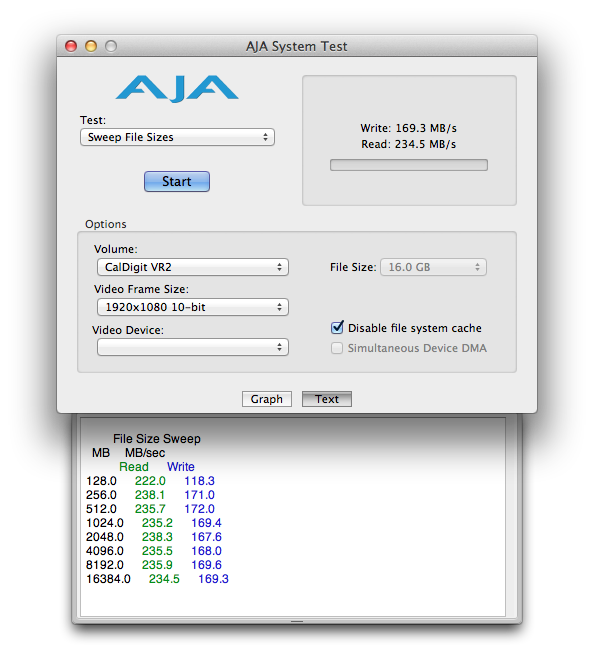594x648 pixels.
Task: Click the 4096.0 MB row size
Action: click(x=105, y=551)
